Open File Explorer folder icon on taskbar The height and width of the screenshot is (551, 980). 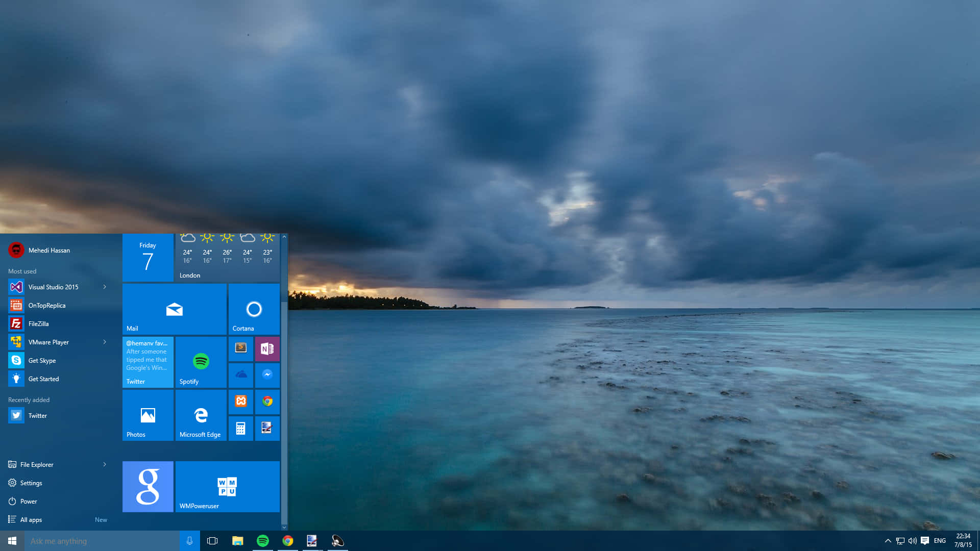(x=237, y=541)
